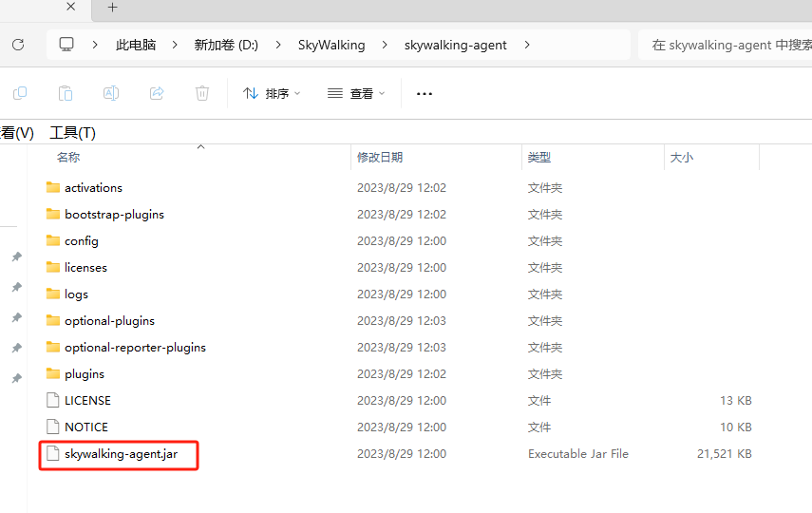The height and width of the screenshot is (513, 812).
Task: Select the optional-reporter-plugins folder
Action: point(135,348)
